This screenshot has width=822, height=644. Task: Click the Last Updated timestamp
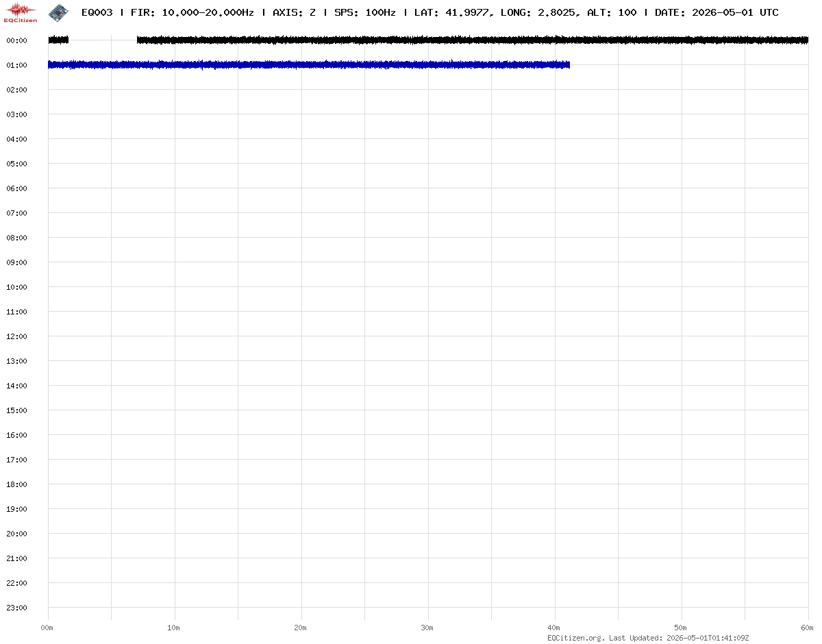coord(679,638)
